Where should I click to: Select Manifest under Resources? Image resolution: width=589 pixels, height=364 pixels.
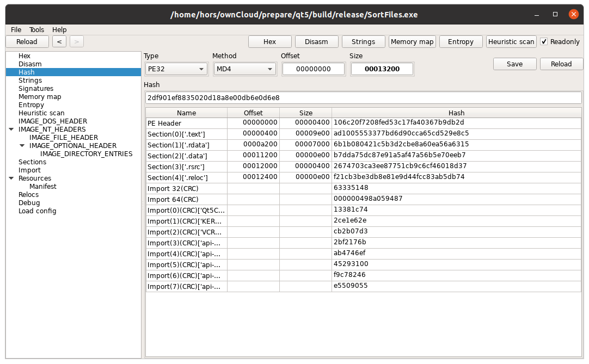pyautogui.click(x=43, y=186)
